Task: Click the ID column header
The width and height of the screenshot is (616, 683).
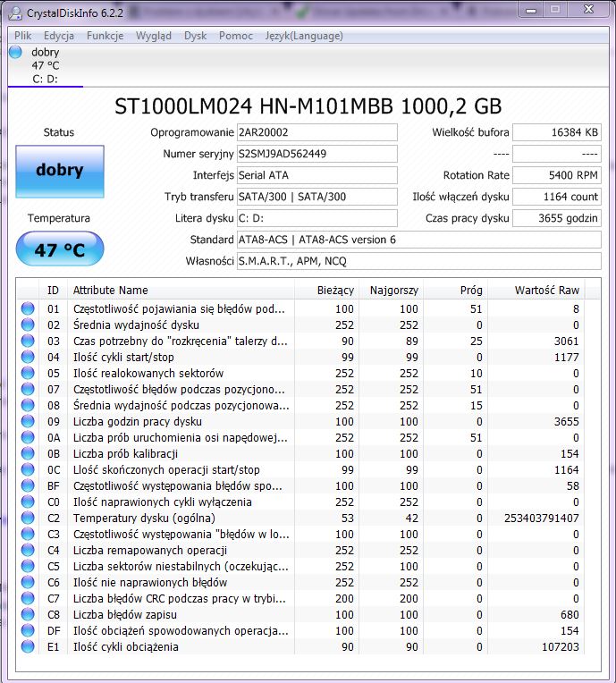Action: 53,291
